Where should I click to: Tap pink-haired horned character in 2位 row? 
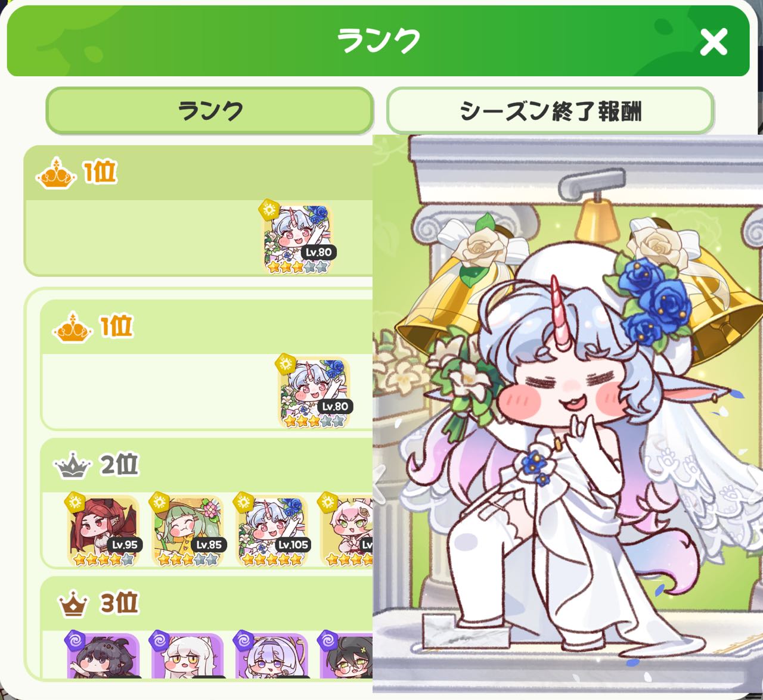point(346,530)
